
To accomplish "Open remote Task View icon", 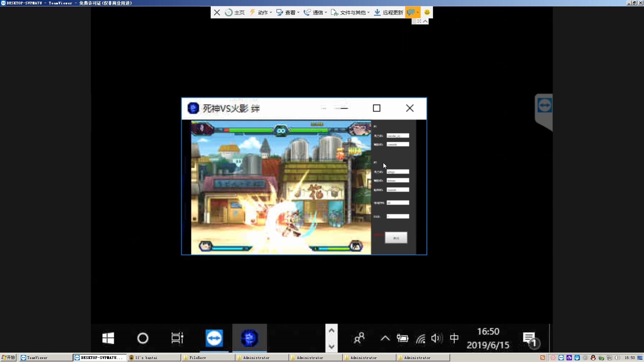I will [x=177, y=338].
